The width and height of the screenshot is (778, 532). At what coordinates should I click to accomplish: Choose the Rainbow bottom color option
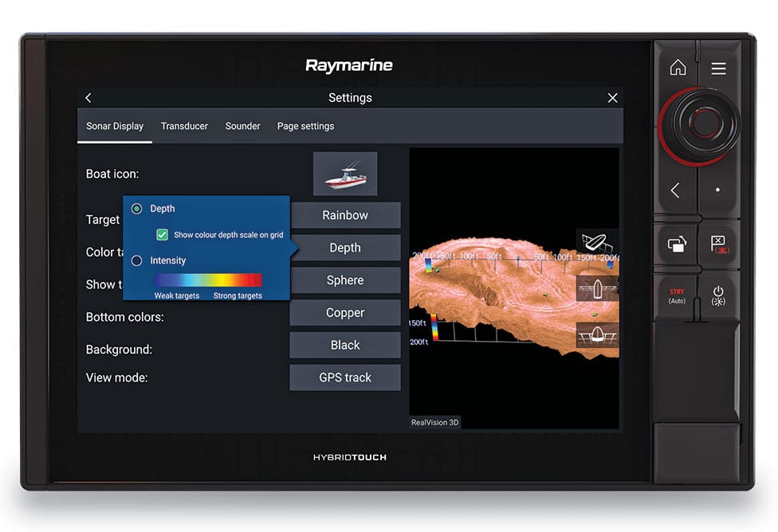pyautogui.click(x=344, y=215)
